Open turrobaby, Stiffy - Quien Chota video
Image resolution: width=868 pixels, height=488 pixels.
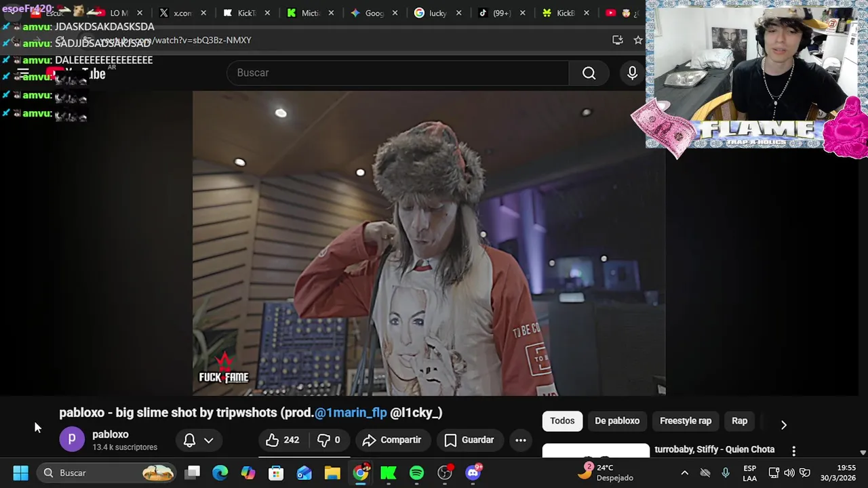[714, 449]
